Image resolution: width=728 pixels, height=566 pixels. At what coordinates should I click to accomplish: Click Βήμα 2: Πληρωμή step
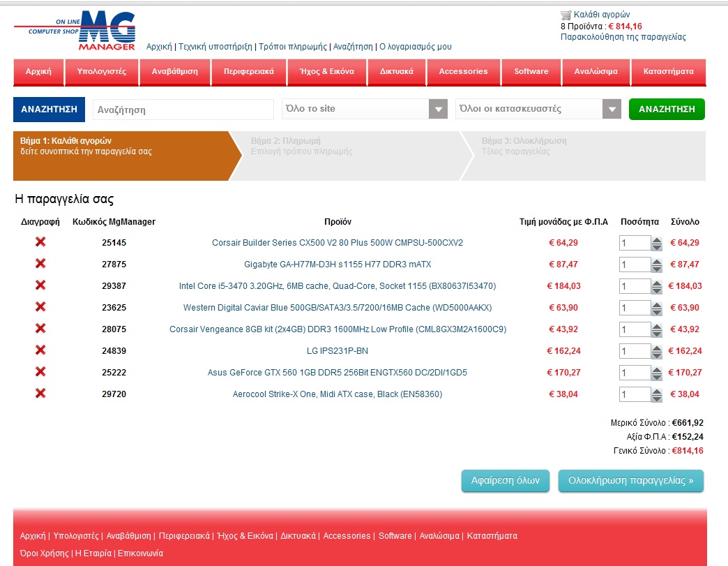[x=351, y=156]
